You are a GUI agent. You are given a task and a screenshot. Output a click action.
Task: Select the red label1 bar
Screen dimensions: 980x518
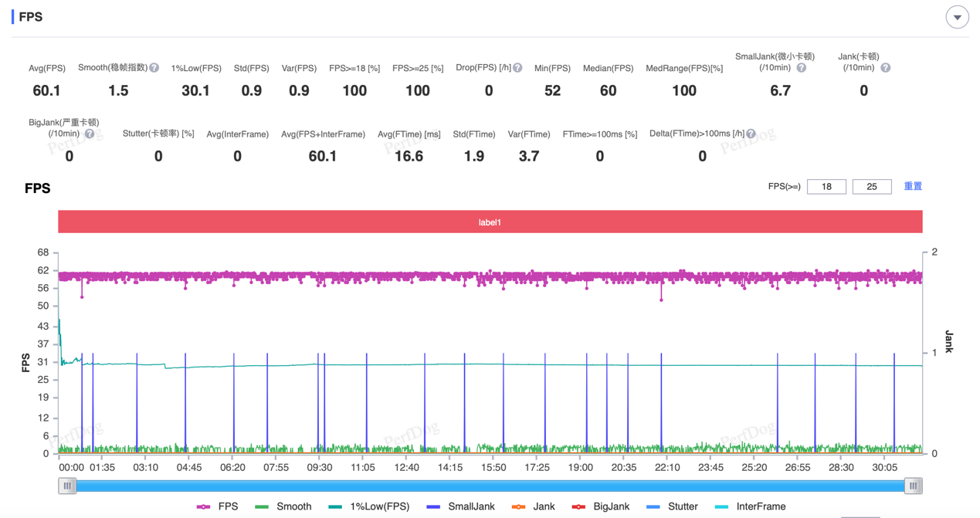(490, 222)
